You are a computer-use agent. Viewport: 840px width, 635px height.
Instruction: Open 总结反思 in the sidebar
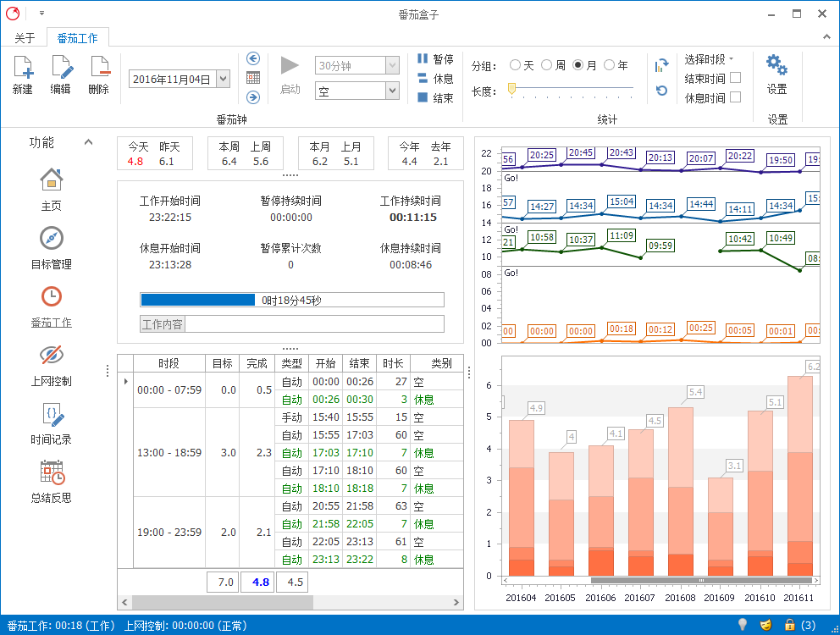pos(52,472)
